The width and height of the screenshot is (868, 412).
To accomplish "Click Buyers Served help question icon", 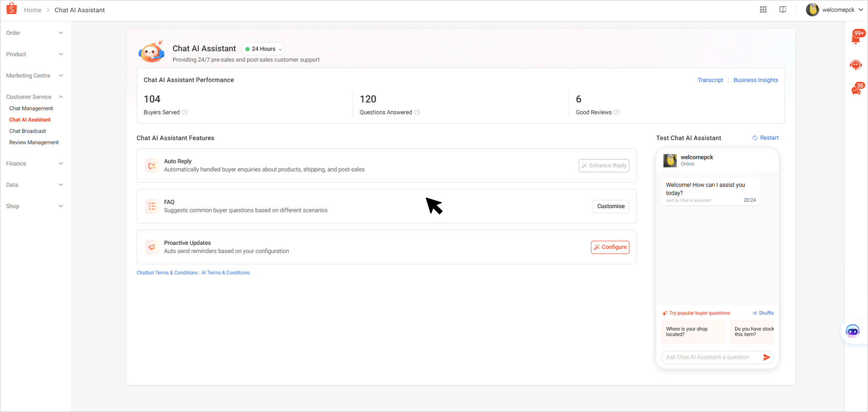I will pyautogui.click(x=185, y=112).
